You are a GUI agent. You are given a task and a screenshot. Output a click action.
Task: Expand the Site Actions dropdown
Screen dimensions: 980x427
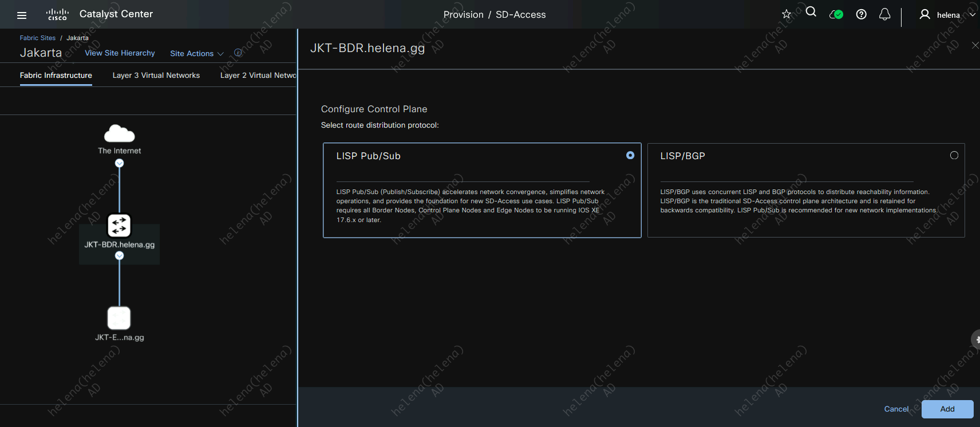[x=196, y=53]
